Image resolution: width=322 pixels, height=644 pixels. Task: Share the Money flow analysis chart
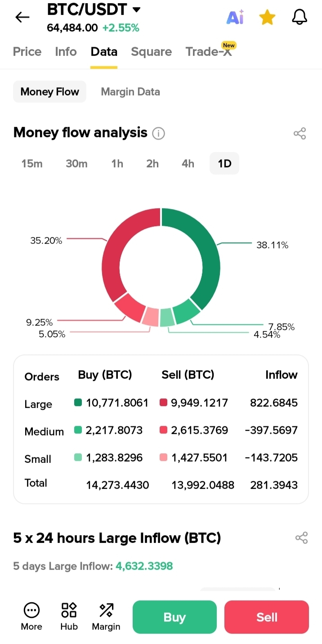(300, 134)
